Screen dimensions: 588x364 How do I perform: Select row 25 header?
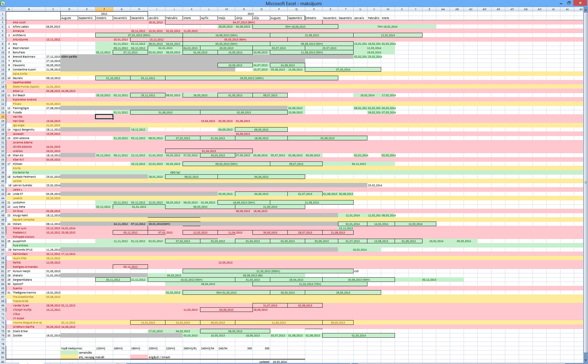(3, 117)
